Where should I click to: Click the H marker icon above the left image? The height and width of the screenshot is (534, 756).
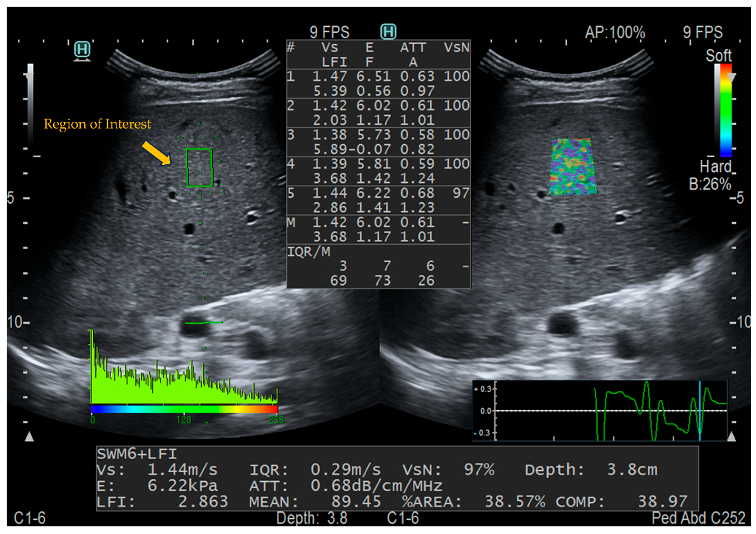tap(82, 50)
